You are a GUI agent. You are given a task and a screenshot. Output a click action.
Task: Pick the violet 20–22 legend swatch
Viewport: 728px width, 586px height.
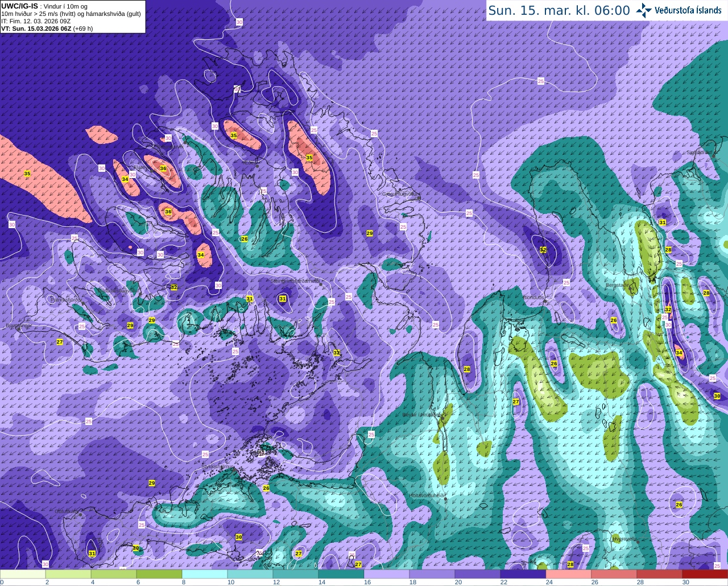coord(478,574)
